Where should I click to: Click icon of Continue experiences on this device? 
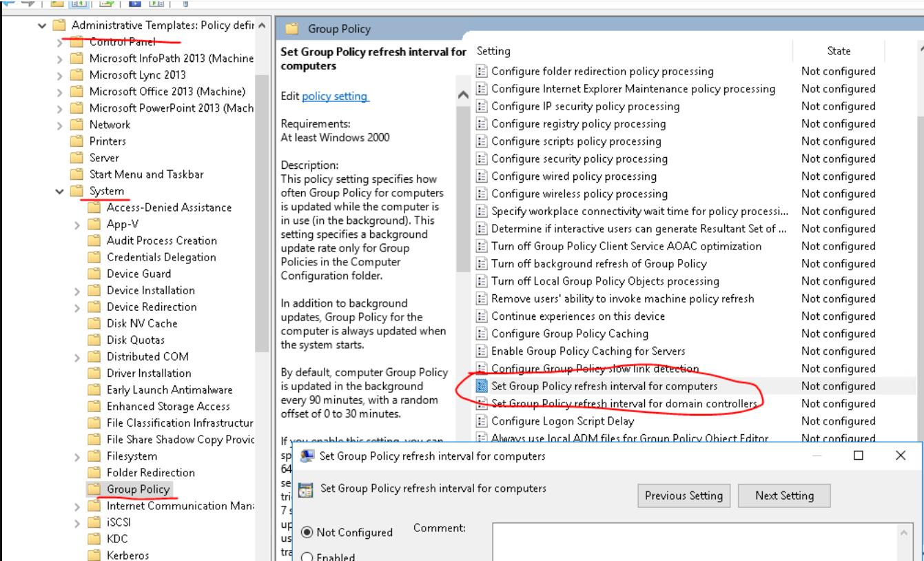[482, 316]
